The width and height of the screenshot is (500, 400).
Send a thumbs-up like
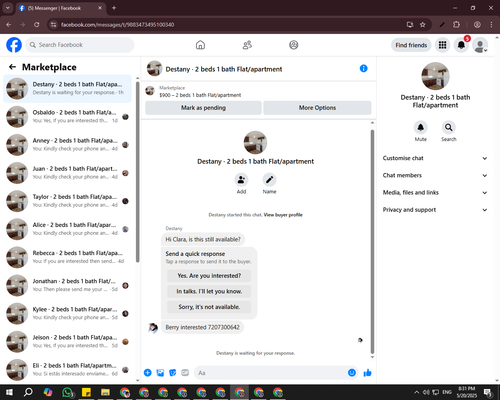click(x=367, y=373)
